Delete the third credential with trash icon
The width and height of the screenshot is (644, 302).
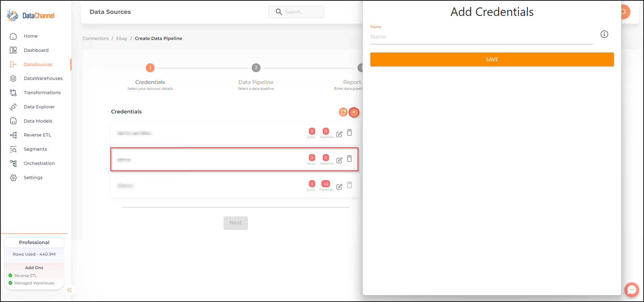click(349, 185)
